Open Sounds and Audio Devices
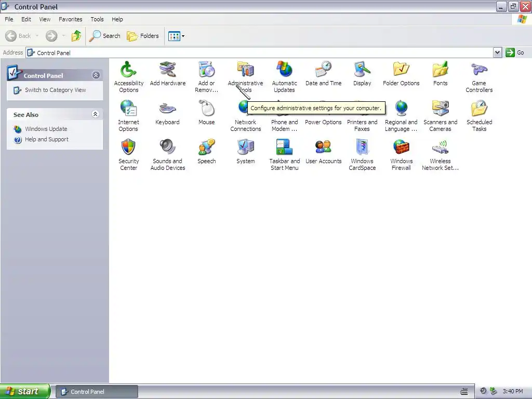This screenshot has height=399, width=532. 168,155
